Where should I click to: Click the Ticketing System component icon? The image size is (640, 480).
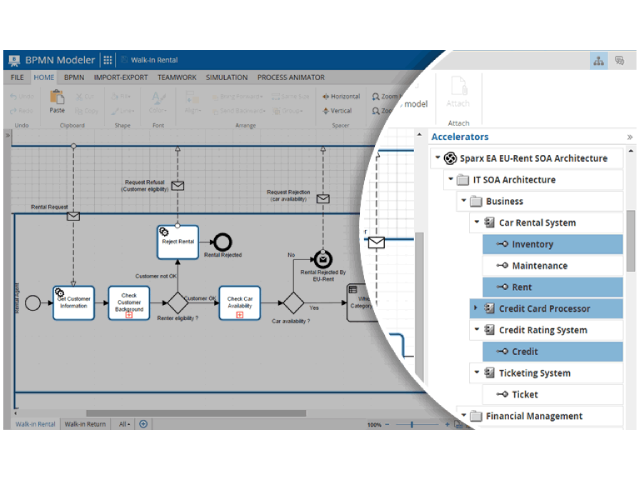pos(489,373)
